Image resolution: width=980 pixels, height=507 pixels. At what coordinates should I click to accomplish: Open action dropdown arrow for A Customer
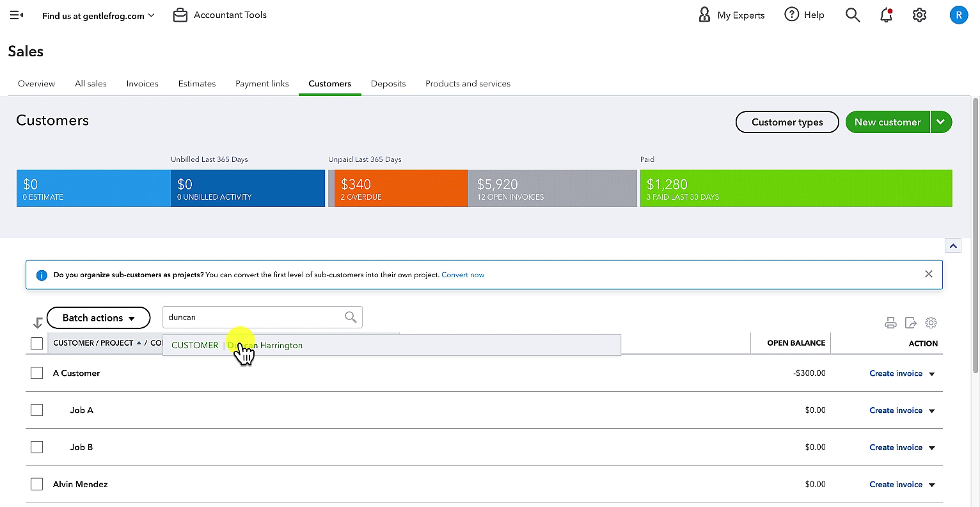[932, 374]
